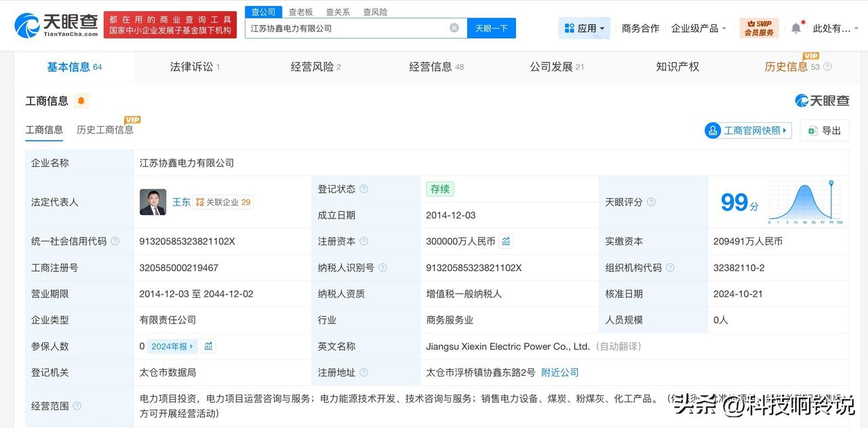Click the English name Jiangsu Xiexin Electric Power
The height and width of the screenshot is (428, 868).
(508, 346)
